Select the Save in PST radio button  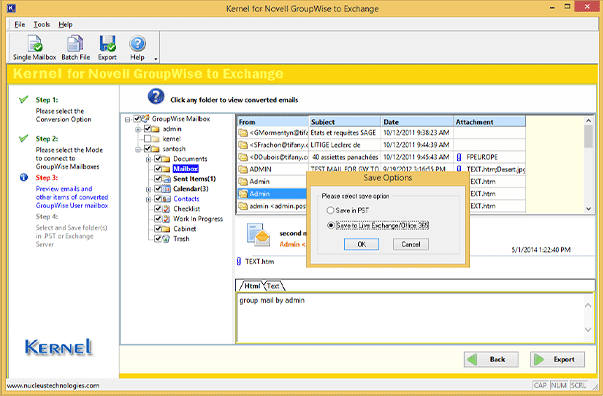330,210
